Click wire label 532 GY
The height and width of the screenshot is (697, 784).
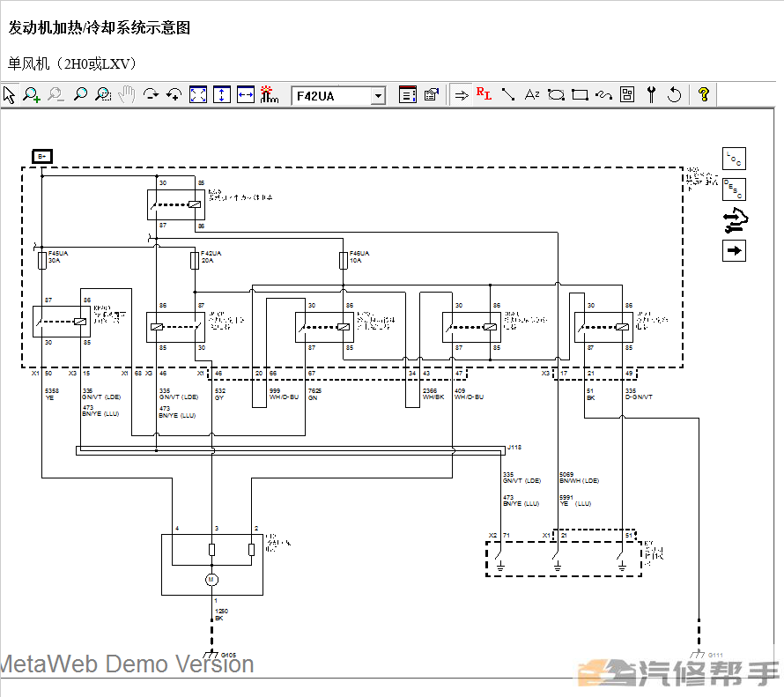pyautogui.click(x=220, y=395)
